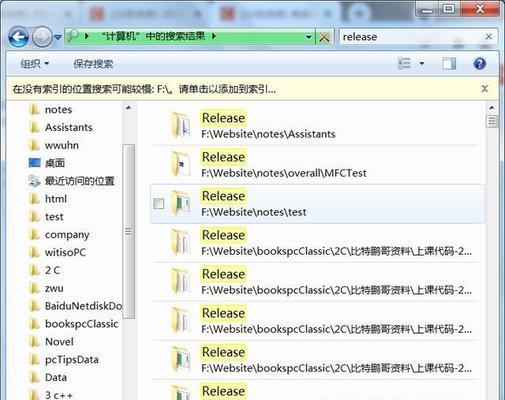Screen dimensions: 505x400
Task: Click 保存搜索 button
Action: point(93,64)
